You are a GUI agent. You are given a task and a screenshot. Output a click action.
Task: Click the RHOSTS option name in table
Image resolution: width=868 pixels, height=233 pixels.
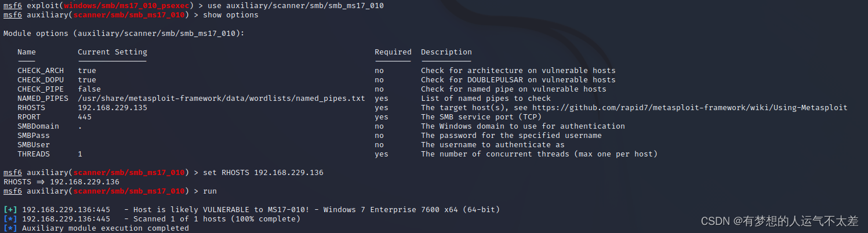[x=31, y=108]
